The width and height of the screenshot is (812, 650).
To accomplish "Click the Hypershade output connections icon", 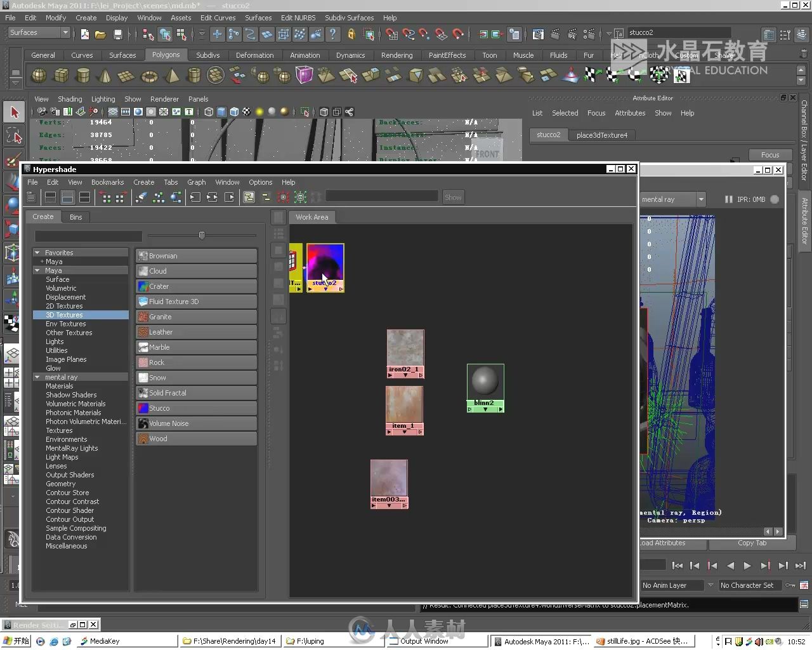I will [x=230, y=197].
